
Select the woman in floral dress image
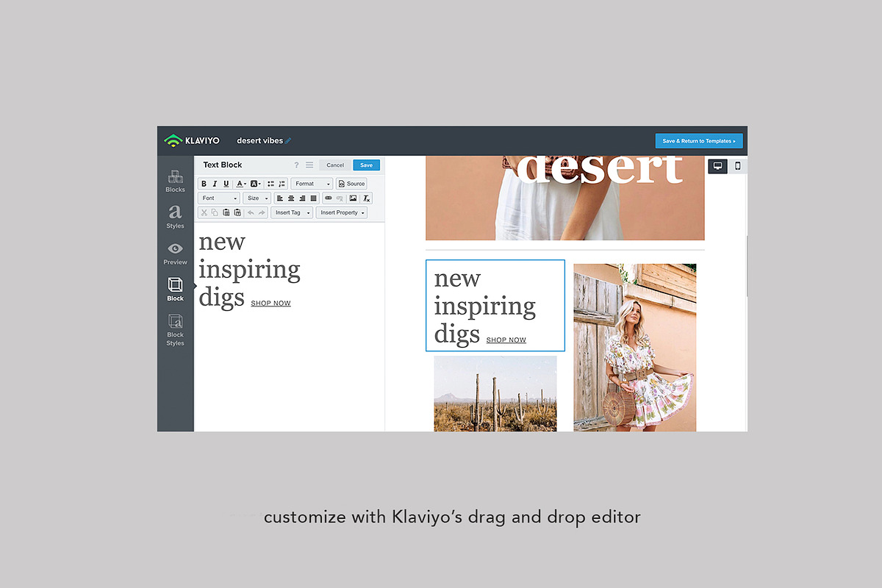pos(635,348)
